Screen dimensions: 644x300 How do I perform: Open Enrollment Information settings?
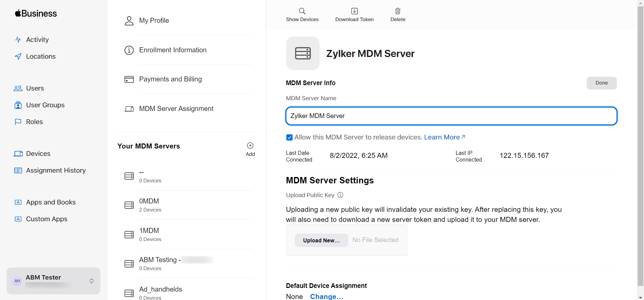173,50
